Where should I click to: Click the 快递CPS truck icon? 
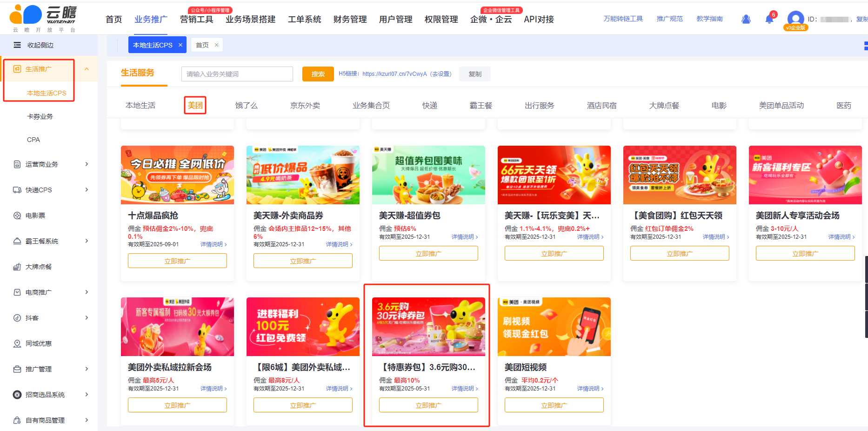pyautogui.click(x=17, y=190)
